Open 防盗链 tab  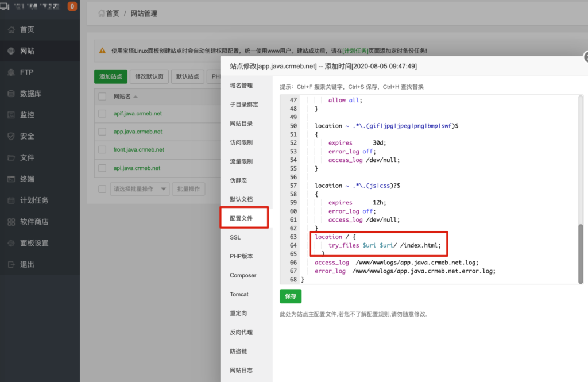click(x=238, y=351)
